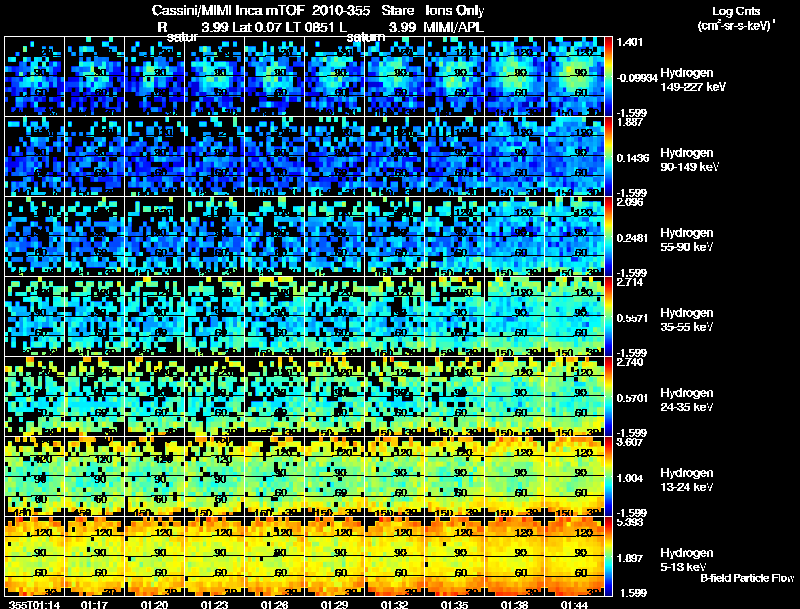The width and height of the screenshot is (800, 609).
Task: Pick the colorbar beside Hydrogen 13-24 keV
Action: [608, 476]
